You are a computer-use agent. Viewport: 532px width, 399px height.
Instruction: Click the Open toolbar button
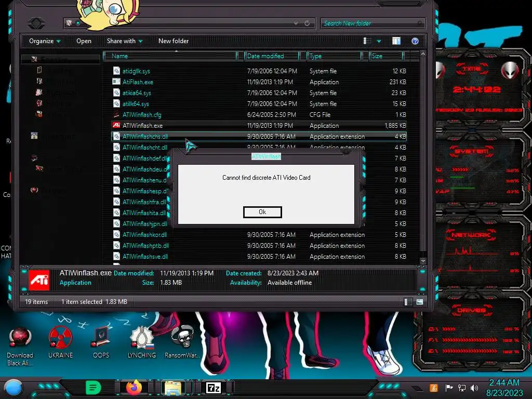[x=84, y=41]
